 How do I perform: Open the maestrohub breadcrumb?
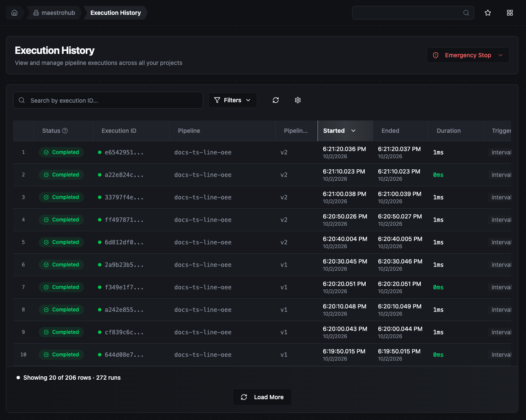point(54,13)
